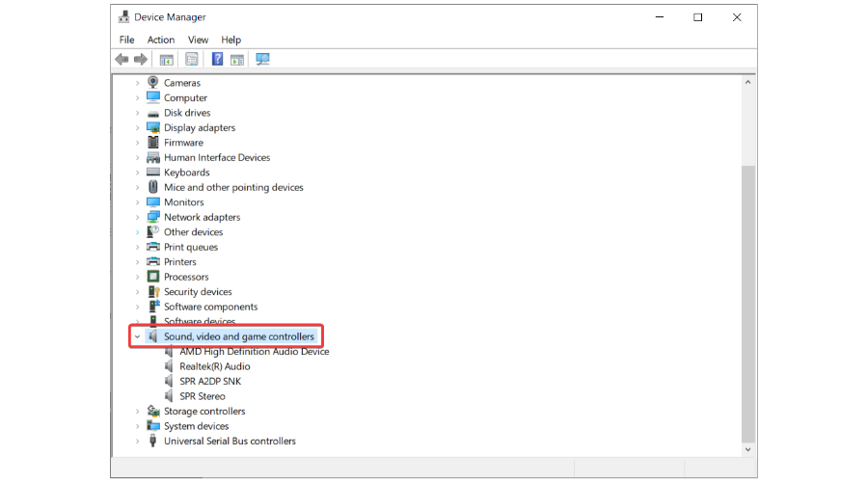868x482 pixels.
Task: Click the Monitors icon
Action: [x=152, y=202]
